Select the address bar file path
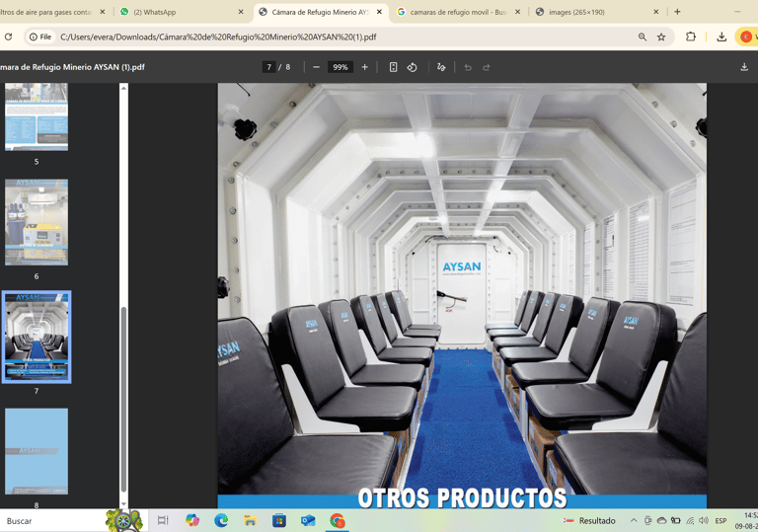Screen dimensions: 758x532 pos(218,37)
